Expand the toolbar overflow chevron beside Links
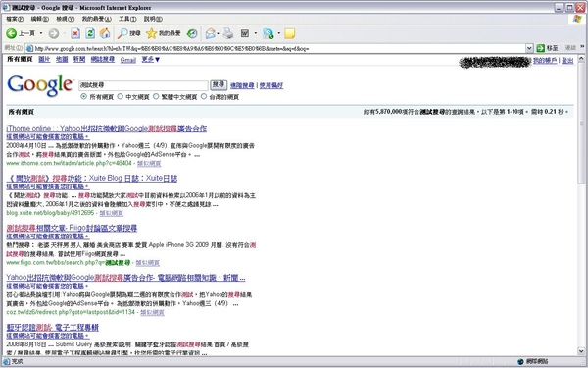Screen dimensions: 588x368 coord(582,47)
